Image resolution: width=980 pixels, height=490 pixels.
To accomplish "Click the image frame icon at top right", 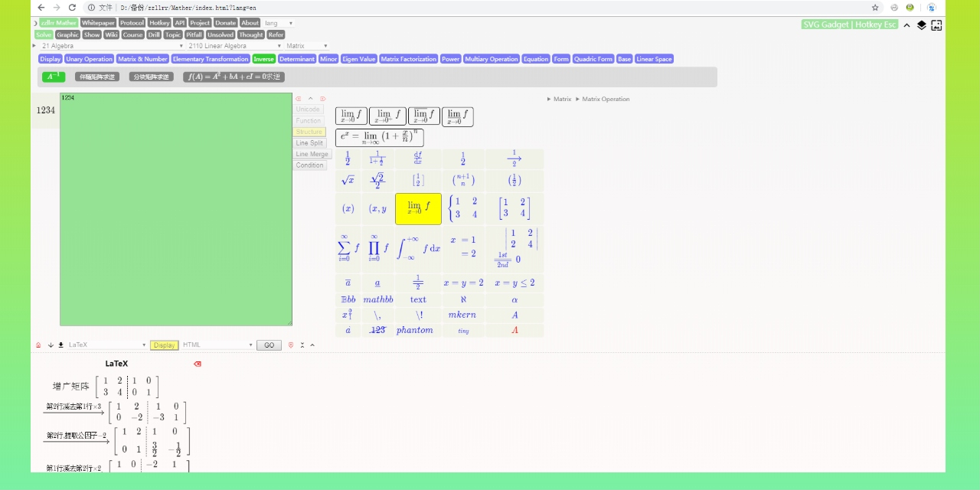I will pyautogui.click(x=936, y=25).
